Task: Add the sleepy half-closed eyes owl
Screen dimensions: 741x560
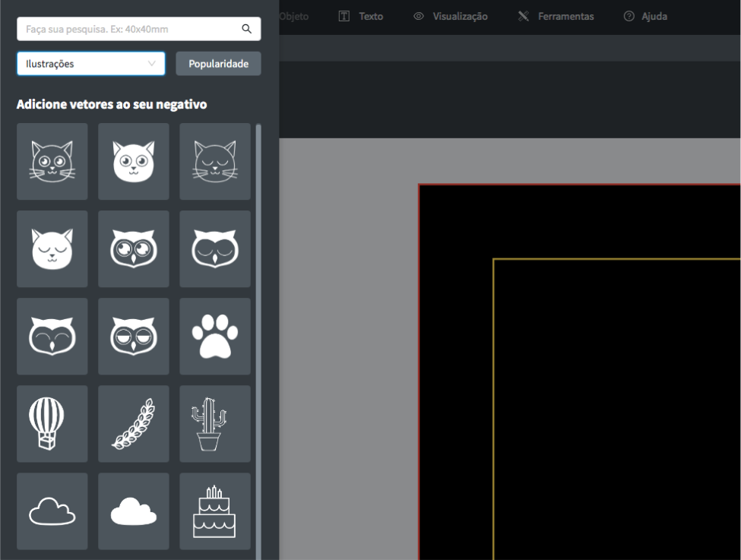Action: pyautogui.click(x=133, y=337)
